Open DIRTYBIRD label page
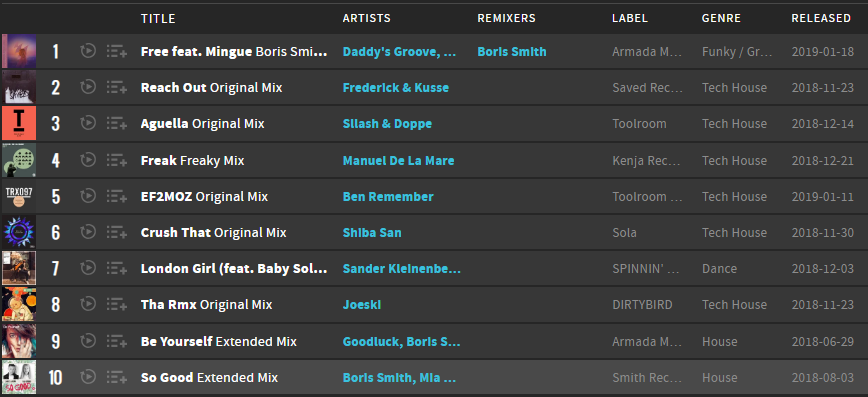This screenshot has width=868, height=397. click(642, 305)
